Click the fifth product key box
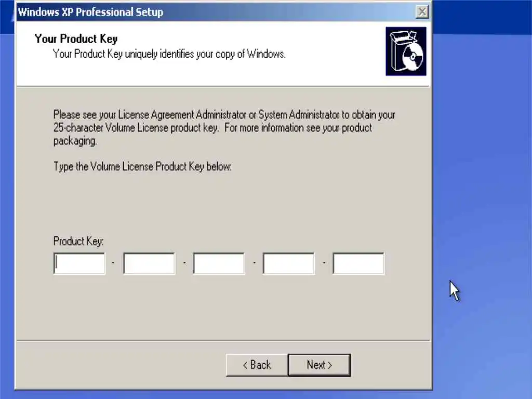The height and width of the screenshot is (399, 532). [358, 263]
